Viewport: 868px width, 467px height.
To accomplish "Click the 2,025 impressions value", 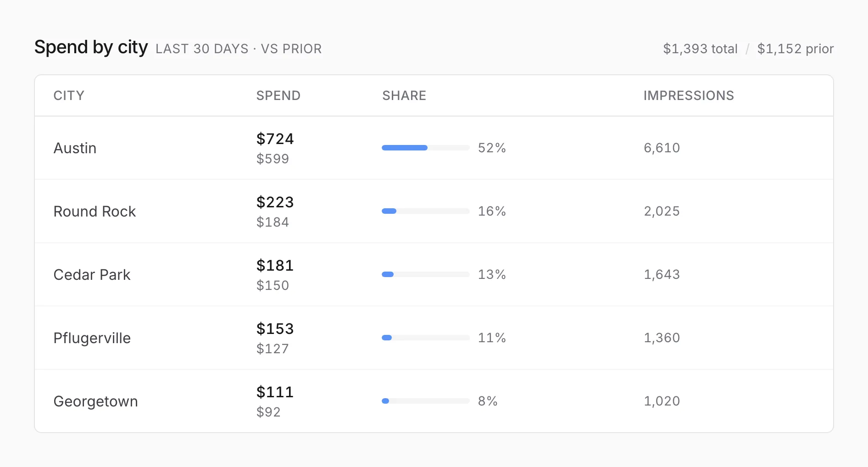I will tap(662, 211).
